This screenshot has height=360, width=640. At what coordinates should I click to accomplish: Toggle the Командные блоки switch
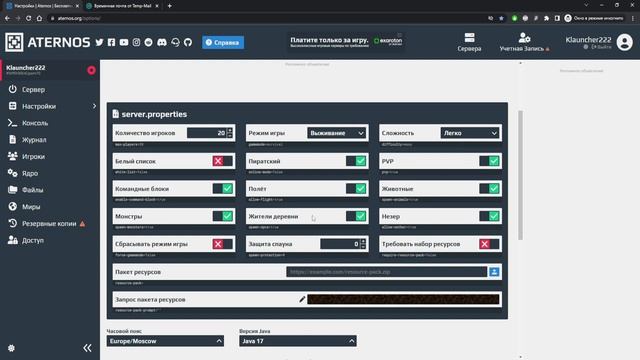tap(223, 189)
